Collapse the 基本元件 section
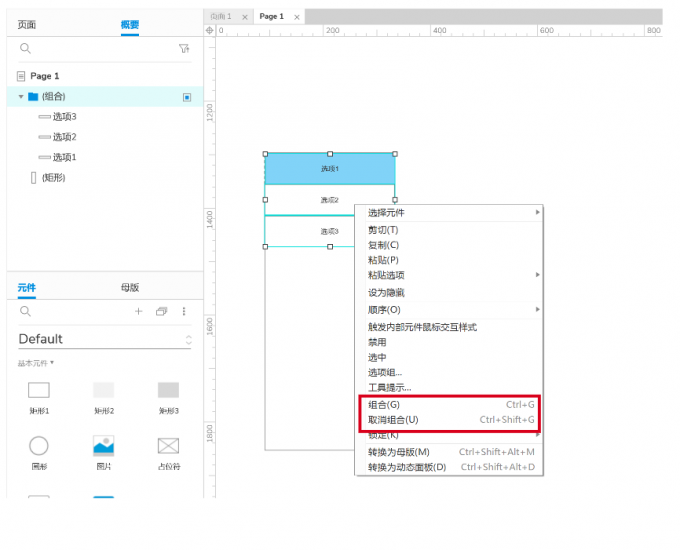This screenshot has width=680, height=550. pos(36,363)
